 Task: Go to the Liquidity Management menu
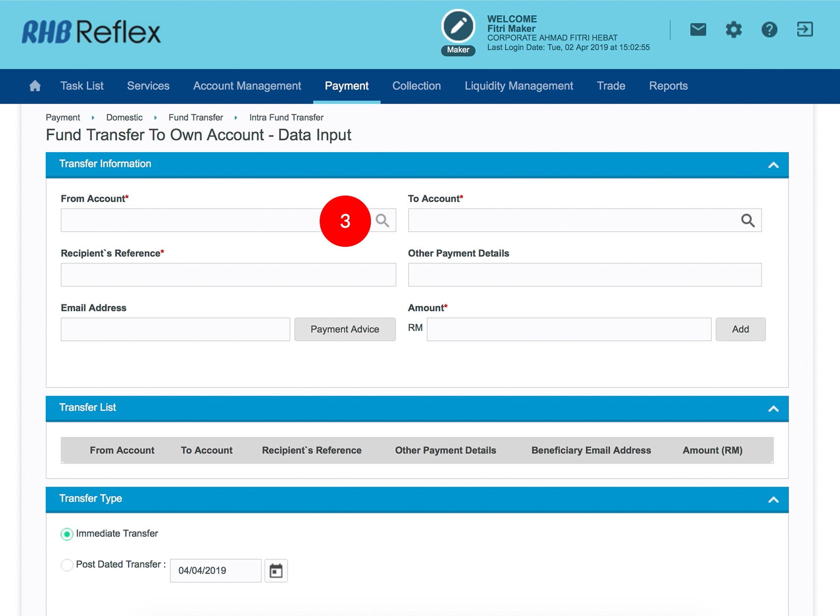coord(518,86)
